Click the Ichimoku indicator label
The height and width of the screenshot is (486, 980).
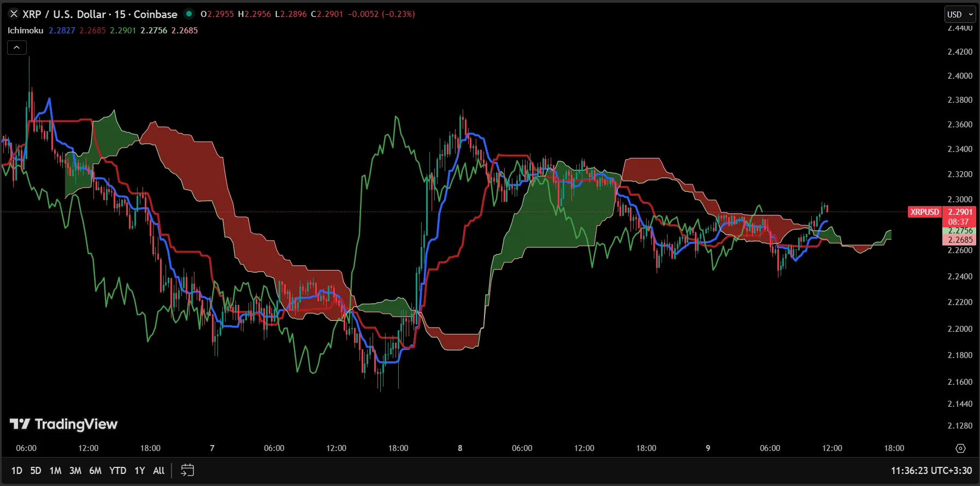25,31
